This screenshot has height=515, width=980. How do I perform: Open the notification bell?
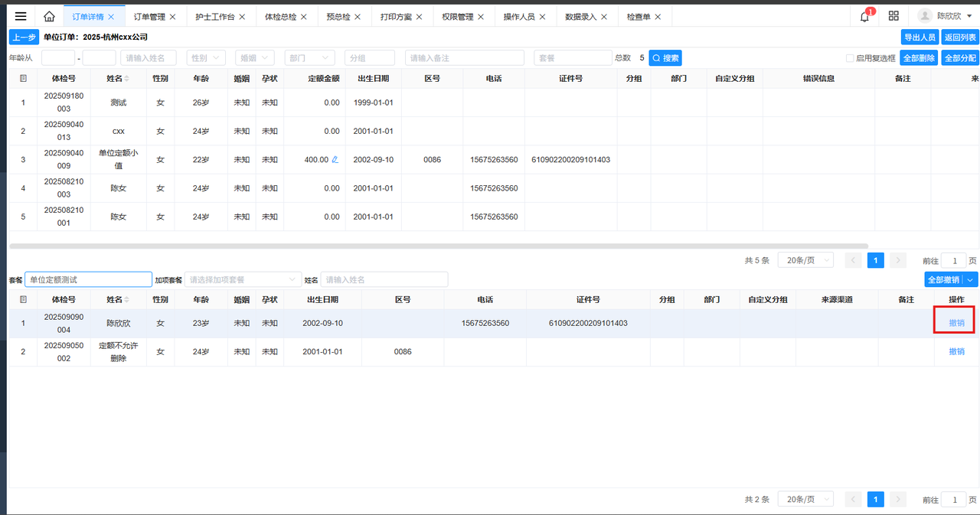[864, 16]
